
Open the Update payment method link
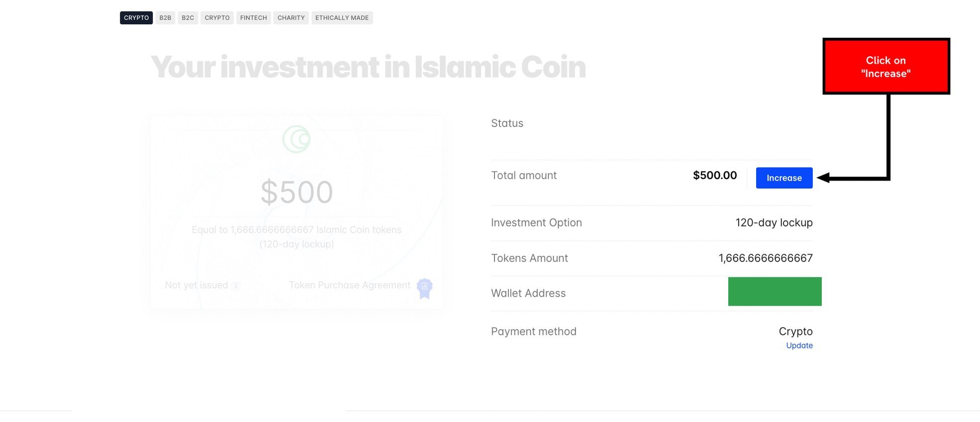point(799,345)
